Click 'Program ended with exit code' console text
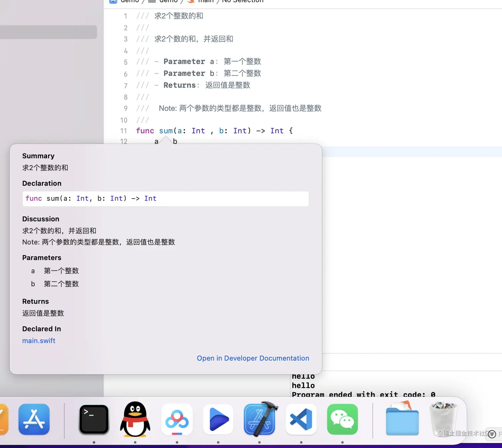Viewport: 502px width, 448px height. click(364, 395)
